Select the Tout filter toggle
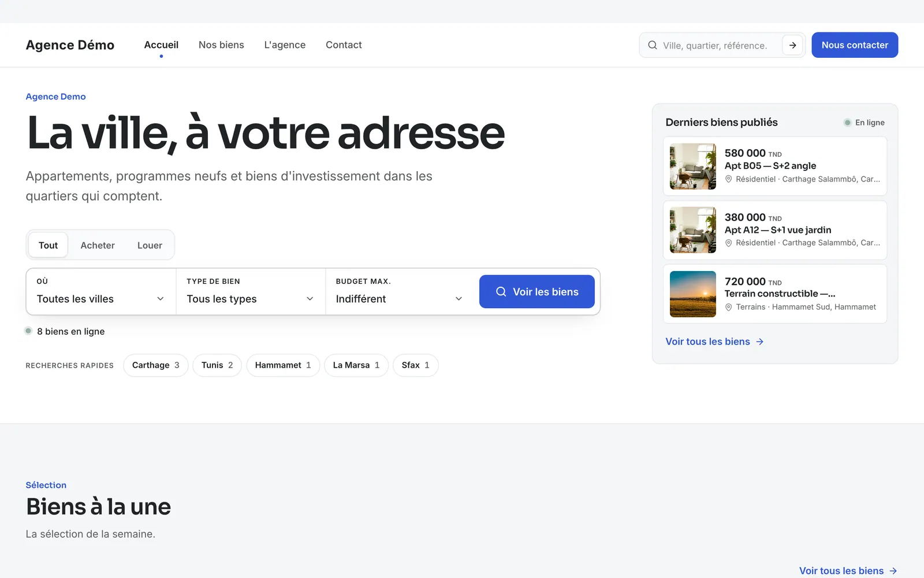Image resolution: width=924 pixels, height=578 pixels. pyautogui.click(x=48, y=245)
